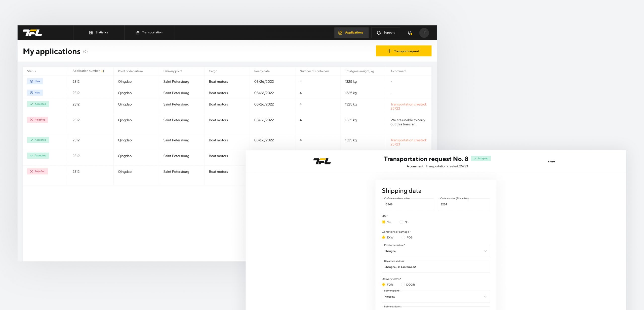Switch to the Applications tab
The image size is (644, 310).
pos(351,33)
